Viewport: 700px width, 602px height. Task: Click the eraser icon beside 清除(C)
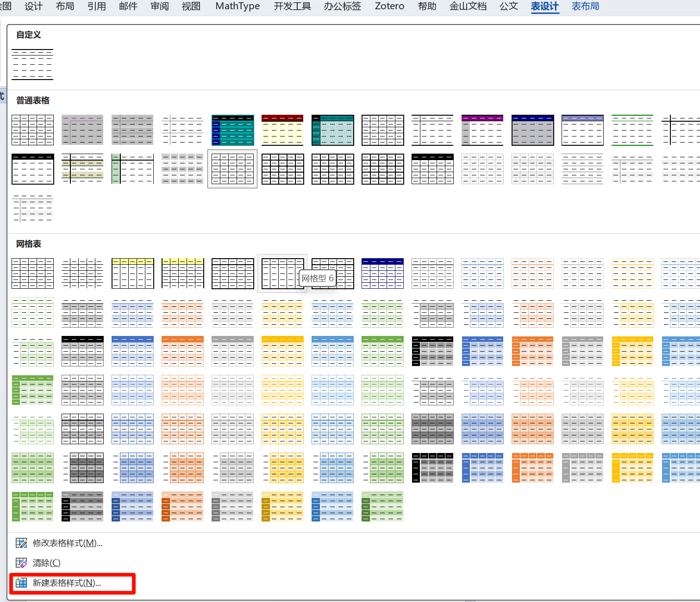[x=21, y=563]
